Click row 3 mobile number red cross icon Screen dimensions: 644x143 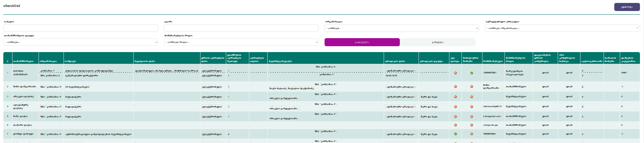click(x=472, y=97)
